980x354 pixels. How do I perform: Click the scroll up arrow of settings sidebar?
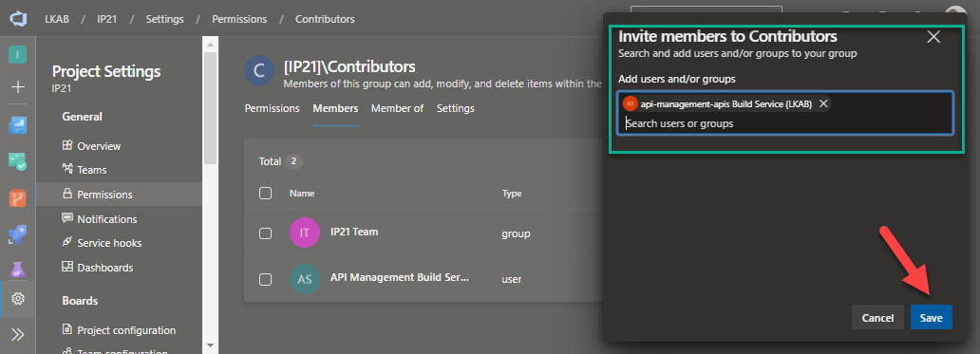coord(210,44)
